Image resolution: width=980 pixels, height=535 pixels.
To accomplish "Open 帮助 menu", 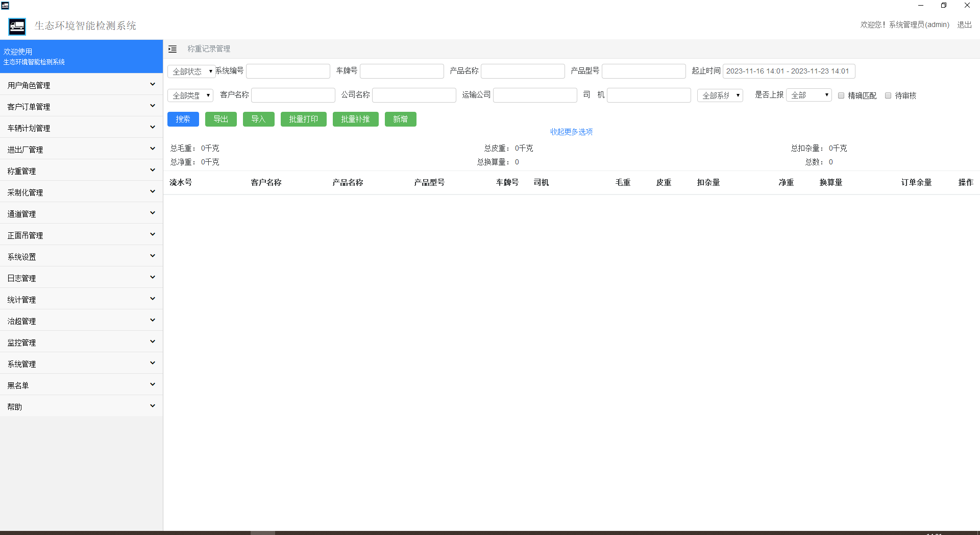I will (81, 406).
